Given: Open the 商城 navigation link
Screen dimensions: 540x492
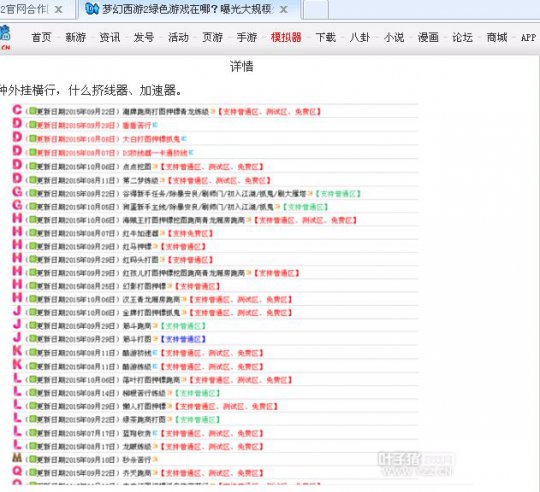Looking at the screenshot, I should pyautogui.click(x=497, y=37).
